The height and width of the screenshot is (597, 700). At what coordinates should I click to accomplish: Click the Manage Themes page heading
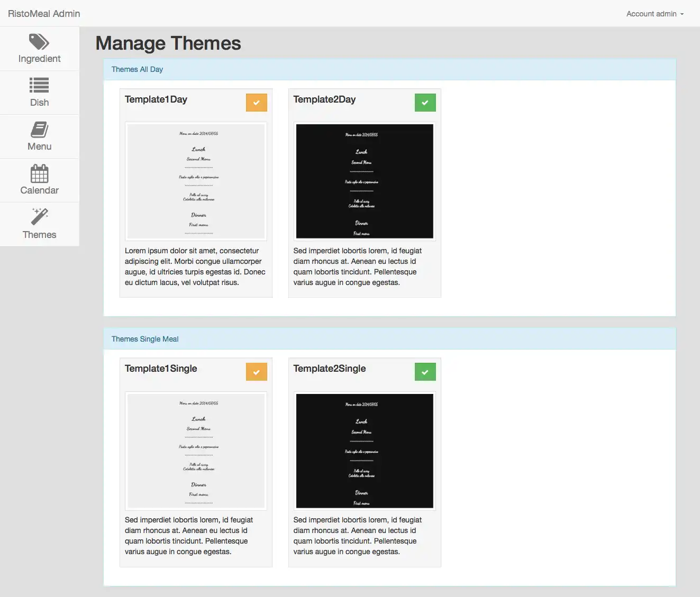168,43
